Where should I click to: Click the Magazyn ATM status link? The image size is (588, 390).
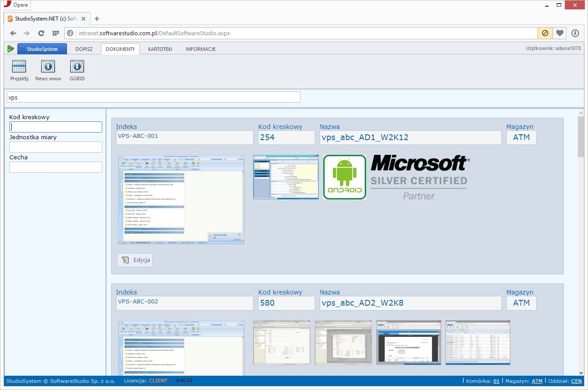point(537,381)
